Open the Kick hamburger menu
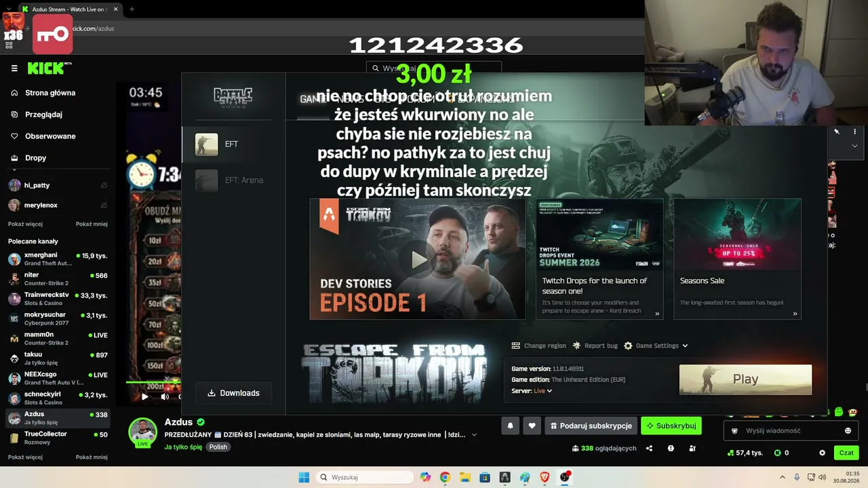Viewport: 868px width, 488px height. point(14,68)
